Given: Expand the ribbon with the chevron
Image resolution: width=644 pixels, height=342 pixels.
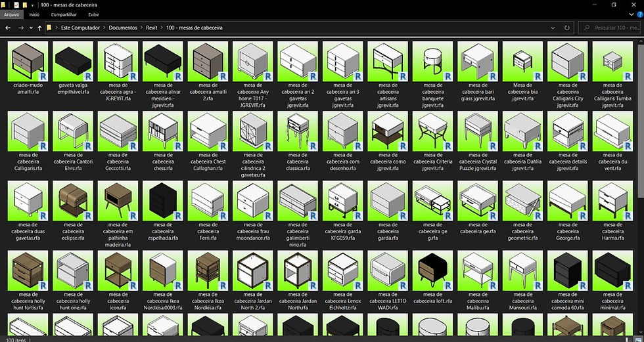Looking at the screenshot, I should coord(632,14).
